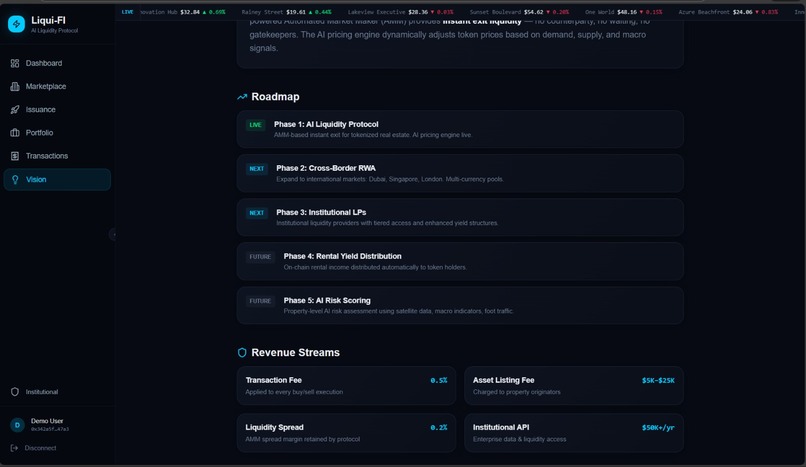Screen dimensions: 806x467
Task: Click the FUTURE badge on Phase 5
Action: pyautogui.click(x=260, y=301)
